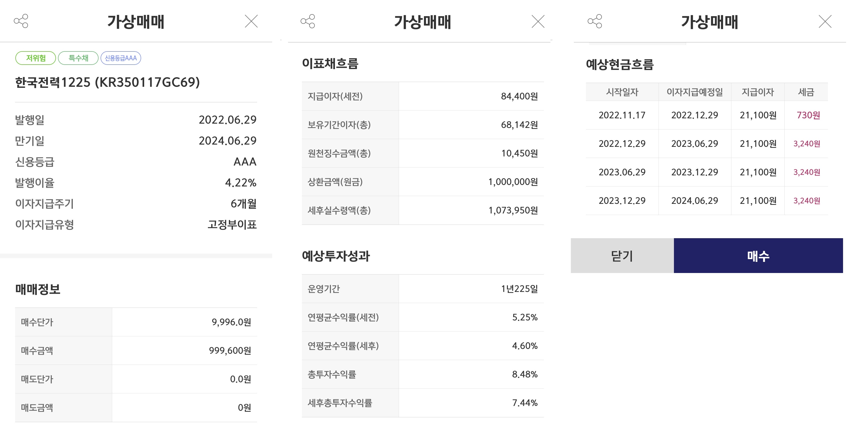Click 세후총투자수익률 value 7.44%
Screen dimensions: 868x437
525,403
